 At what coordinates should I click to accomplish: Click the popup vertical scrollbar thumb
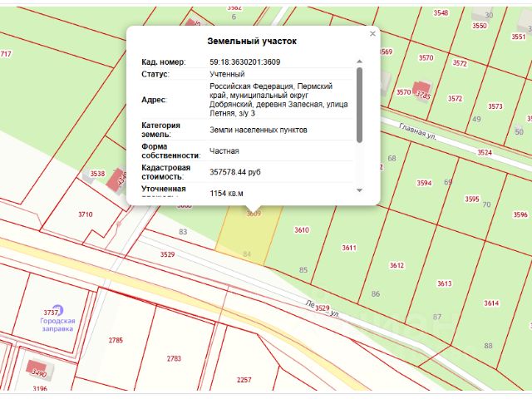(x=359, y=105)
